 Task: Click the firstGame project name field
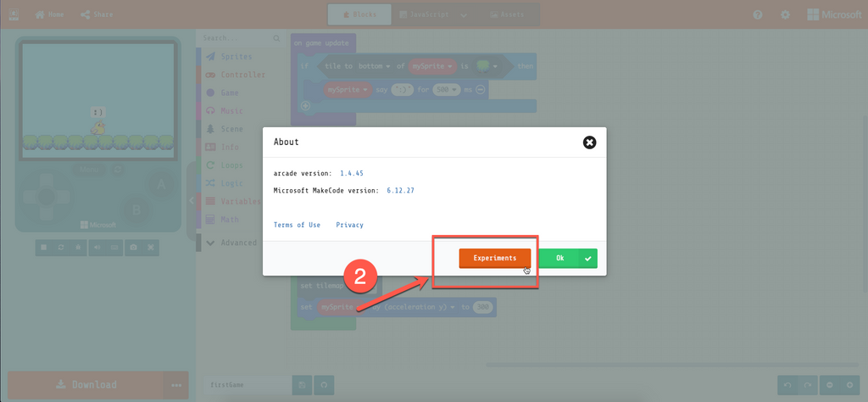[x=248, y=384]
